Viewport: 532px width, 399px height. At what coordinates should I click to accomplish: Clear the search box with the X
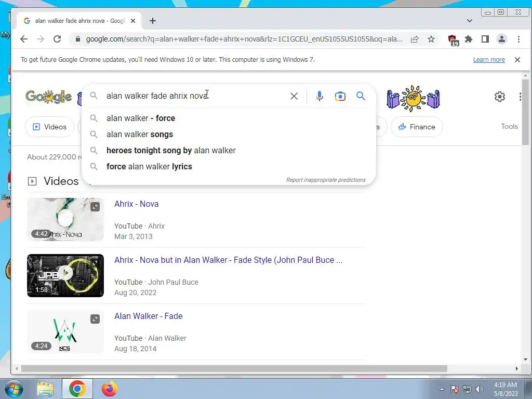click(x=294, y=96)
